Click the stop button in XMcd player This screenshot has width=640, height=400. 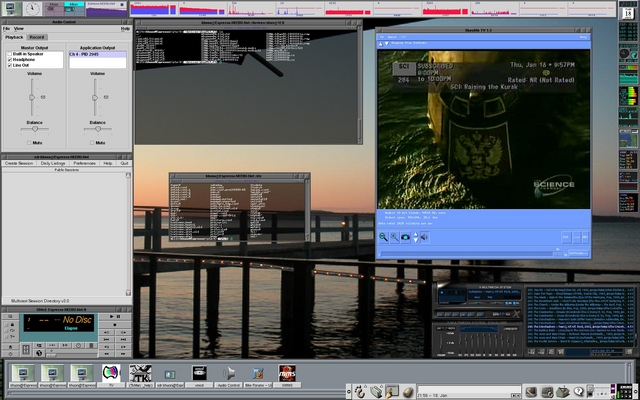pyautogui.click(x=115, y=324)
